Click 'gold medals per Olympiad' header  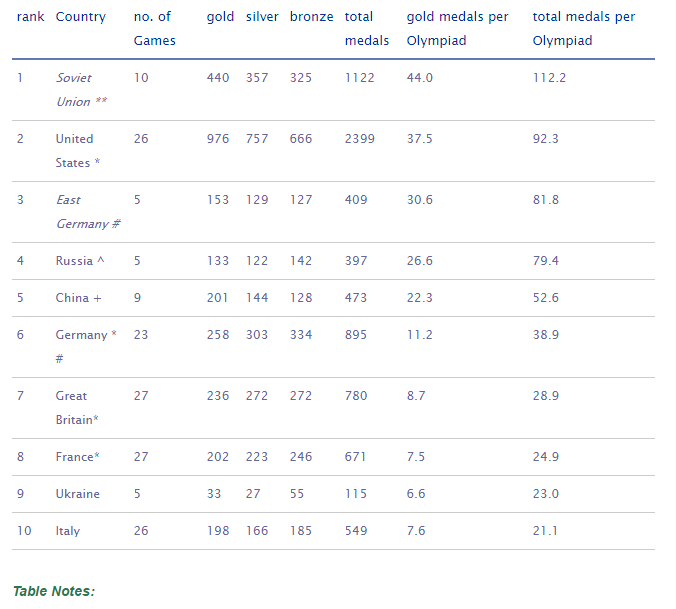pos(457,28)
